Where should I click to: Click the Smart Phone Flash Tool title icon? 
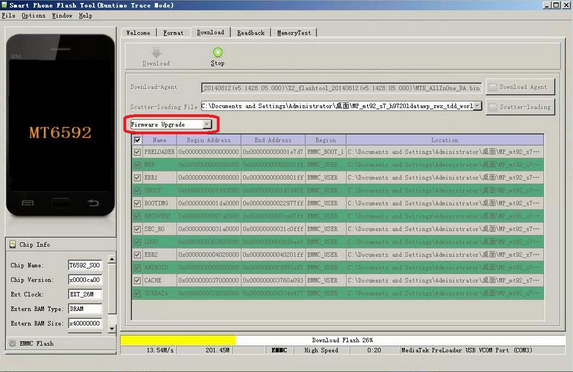coord(4,5)
